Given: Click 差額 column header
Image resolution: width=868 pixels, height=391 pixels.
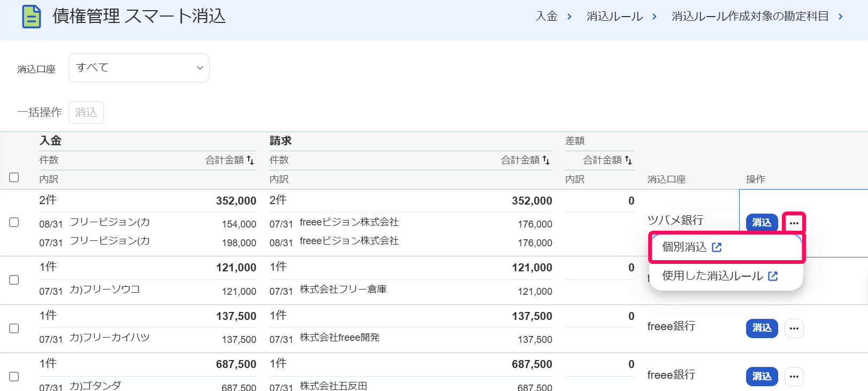Looking at the screenshot, I should point(575,140).
